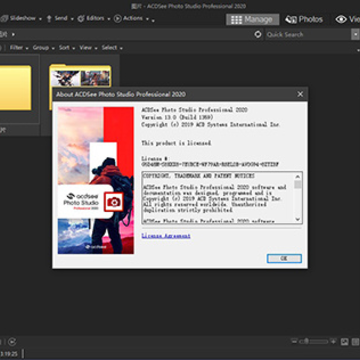Click the license number string below 'License #'
360x360 pixels.
coord(210,165)
